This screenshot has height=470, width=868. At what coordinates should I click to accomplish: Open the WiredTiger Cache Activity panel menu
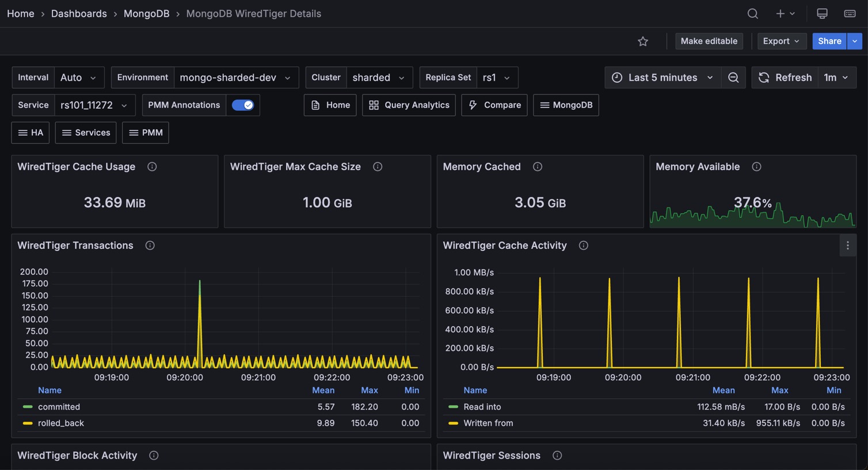coord(847,246)
